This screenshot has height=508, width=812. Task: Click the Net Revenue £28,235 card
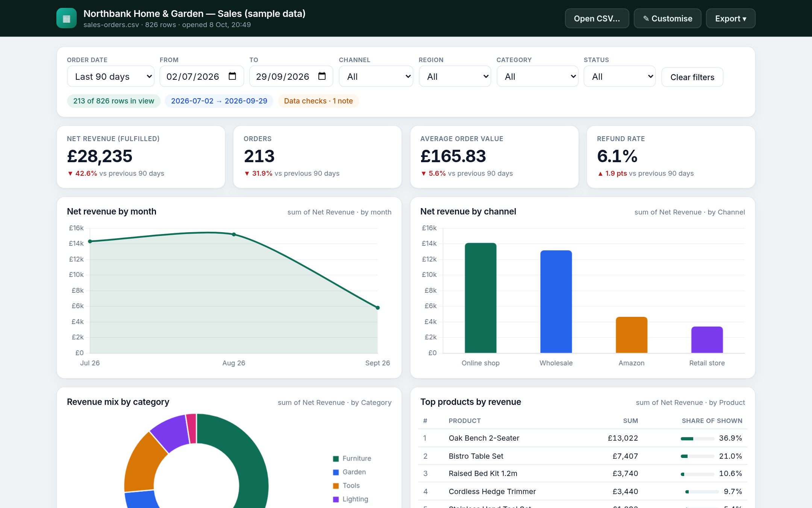pos(141,157)
